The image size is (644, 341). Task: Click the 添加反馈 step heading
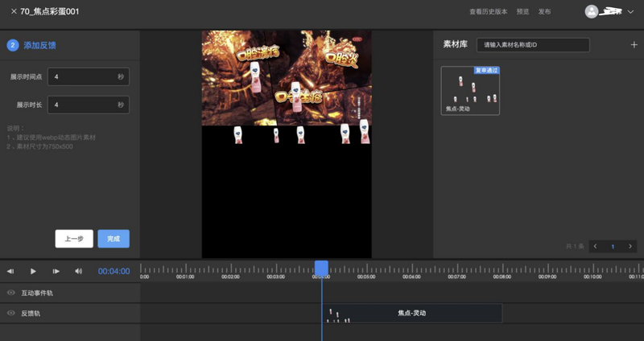coord(39,45)
